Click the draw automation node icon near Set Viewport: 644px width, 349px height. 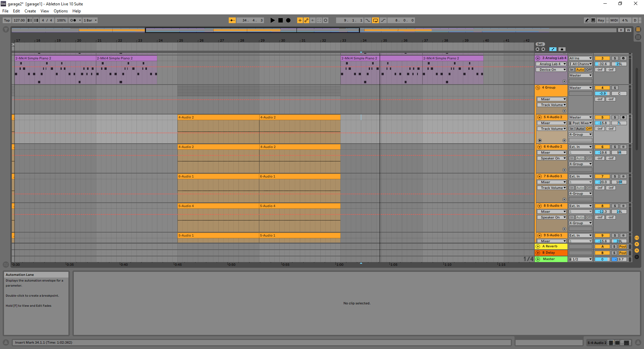553,49
